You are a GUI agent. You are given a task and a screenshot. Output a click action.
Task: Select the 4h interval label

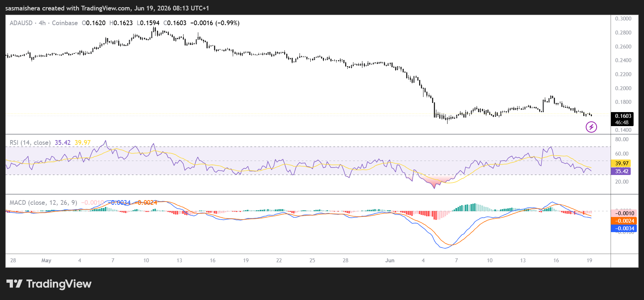pos(42,23)
